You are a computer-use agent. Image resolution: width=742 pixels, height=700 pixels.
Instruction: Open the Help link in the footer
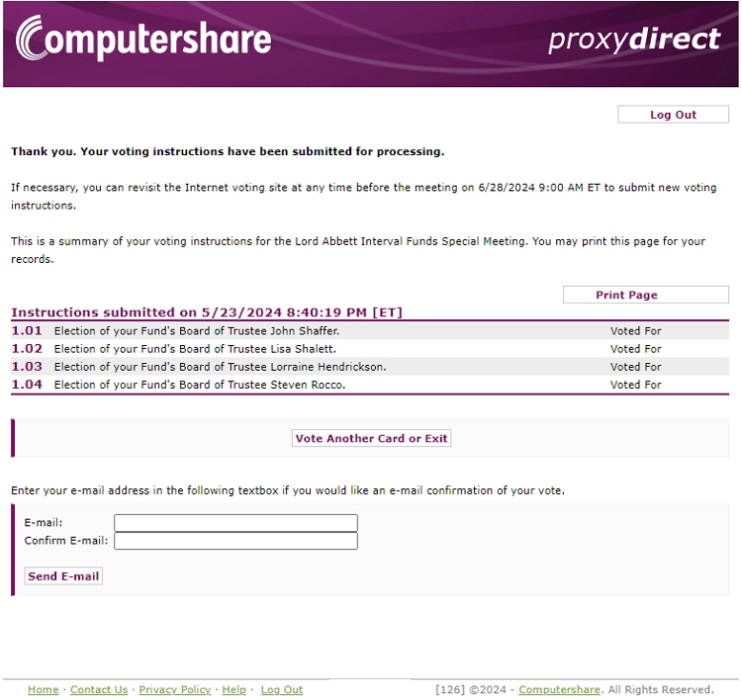233,690
